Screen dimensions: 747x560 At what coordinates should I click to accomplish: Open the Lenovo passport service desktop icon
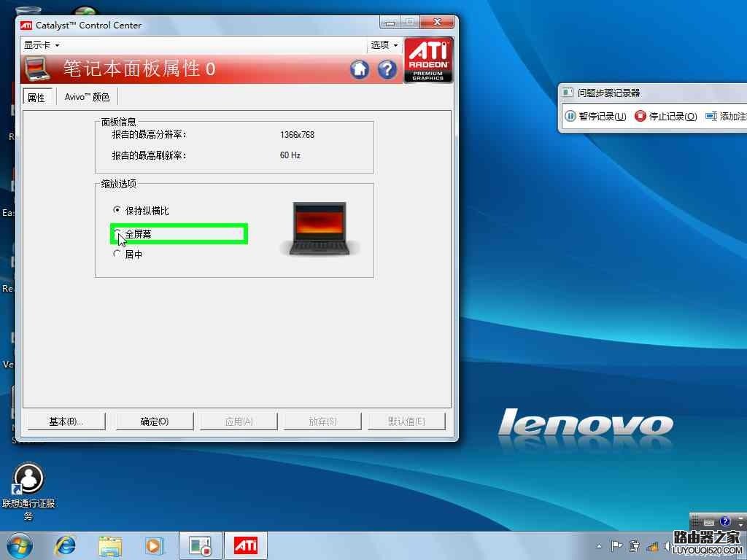pos(29,480)
